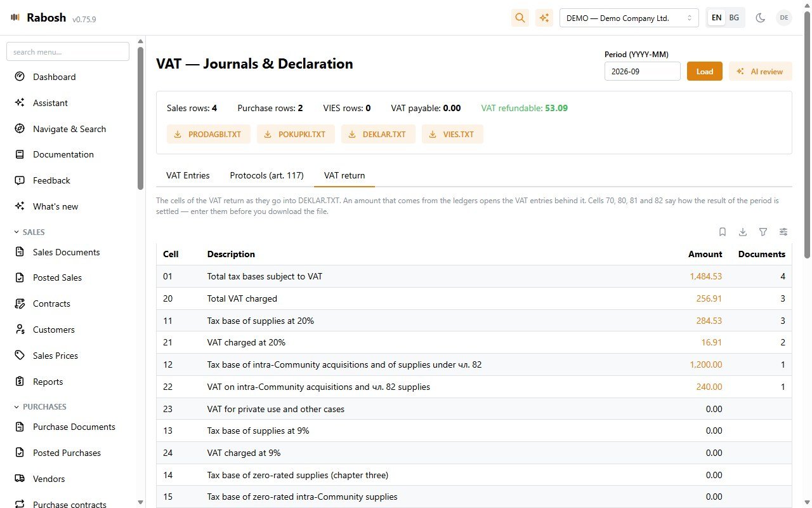
Task: Focus the search menu field
Action: tap(68, 51)
